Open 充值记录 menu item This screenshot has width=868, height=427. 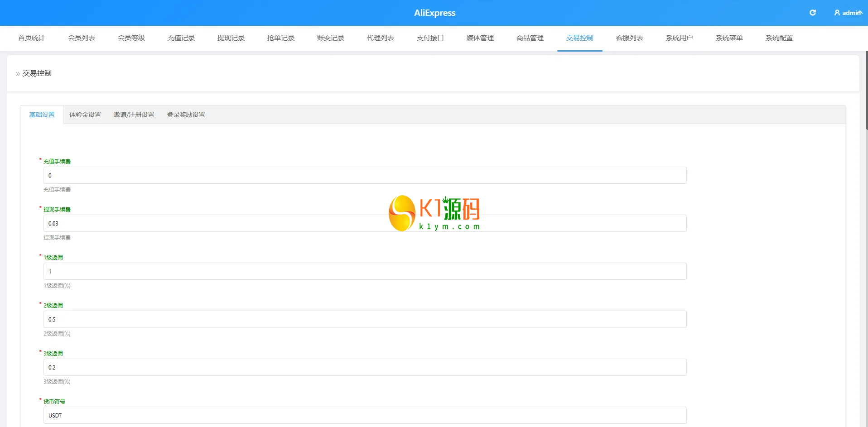(181, 38)
